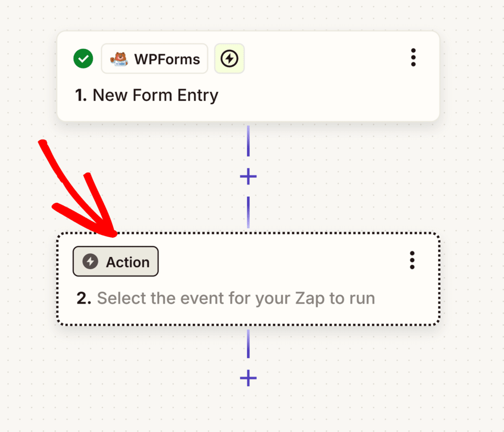Add a new step below the Action

(x=248, y=378)
